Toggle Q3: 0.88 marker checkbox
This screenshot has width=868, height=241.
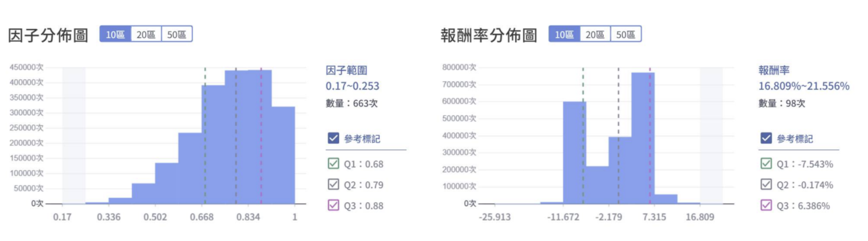coord(333,205)
